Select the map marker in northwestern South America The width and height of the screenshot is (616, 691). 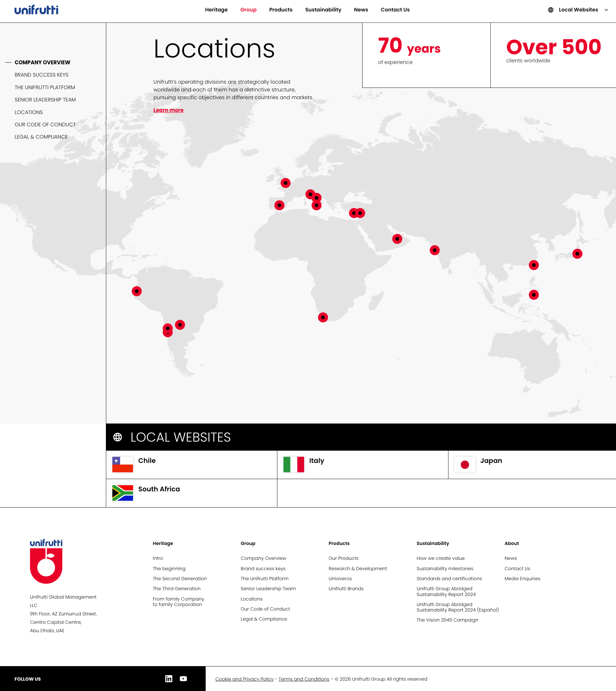pos(137,291)
